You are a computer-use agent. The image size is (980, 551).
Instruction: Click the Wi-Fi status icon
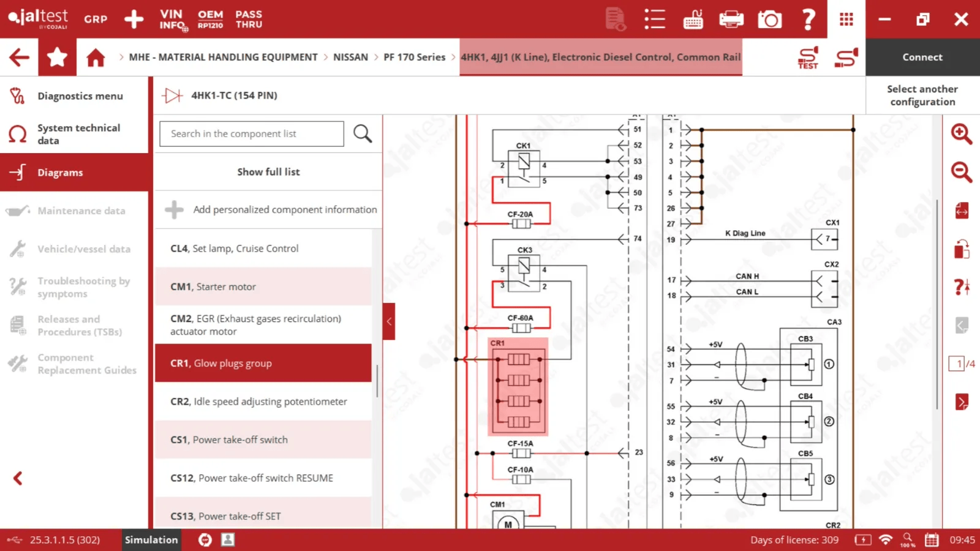(x=886, y=540)
